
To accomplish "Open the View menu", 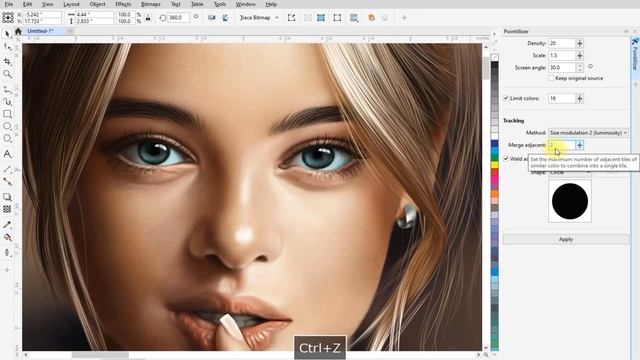I will point(48,4).
